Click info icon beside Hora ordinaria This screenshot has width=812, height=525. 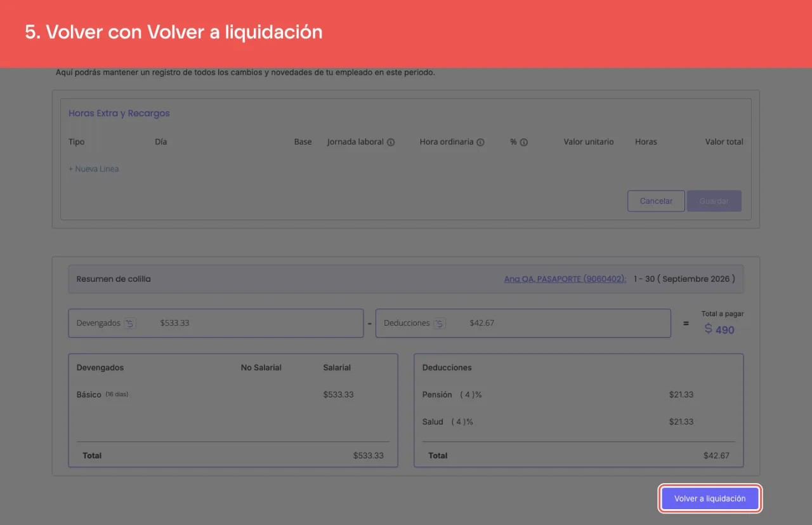480,142
